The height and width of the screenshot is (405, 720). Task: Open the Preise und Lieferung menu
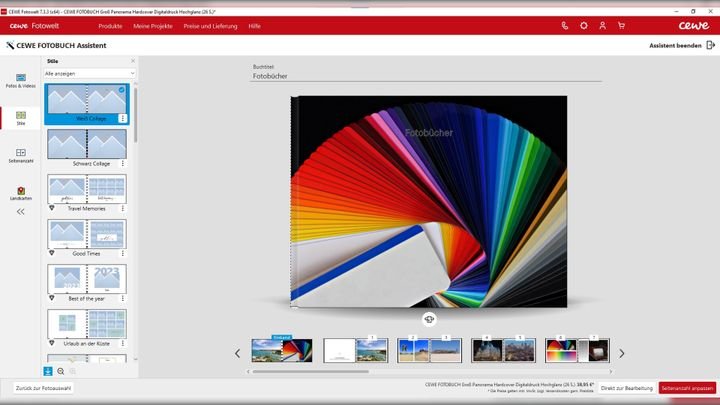[x=212, y=25]
